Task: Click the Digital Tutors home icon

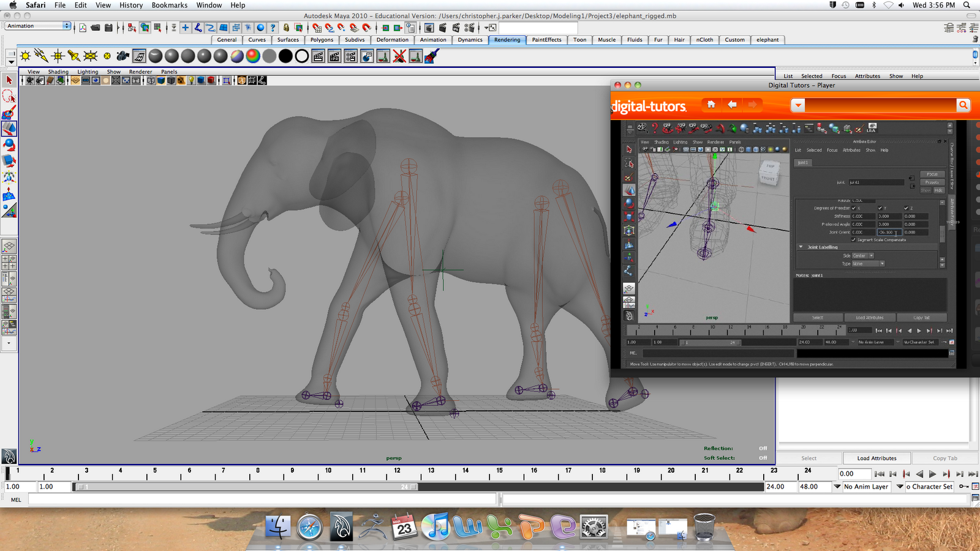Action: coord(711,105)
